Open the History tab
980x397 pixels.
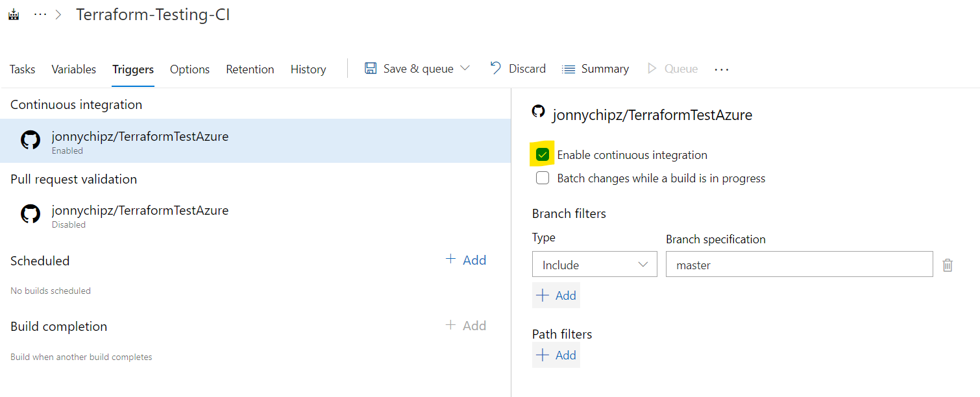(x=308, y=69)
